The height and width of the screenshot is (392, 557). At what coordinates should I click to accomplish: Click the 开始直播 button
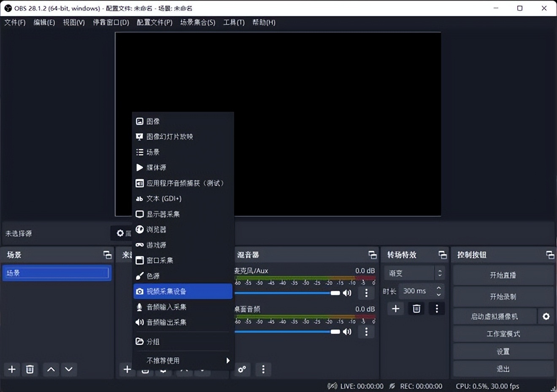point(503,275)
